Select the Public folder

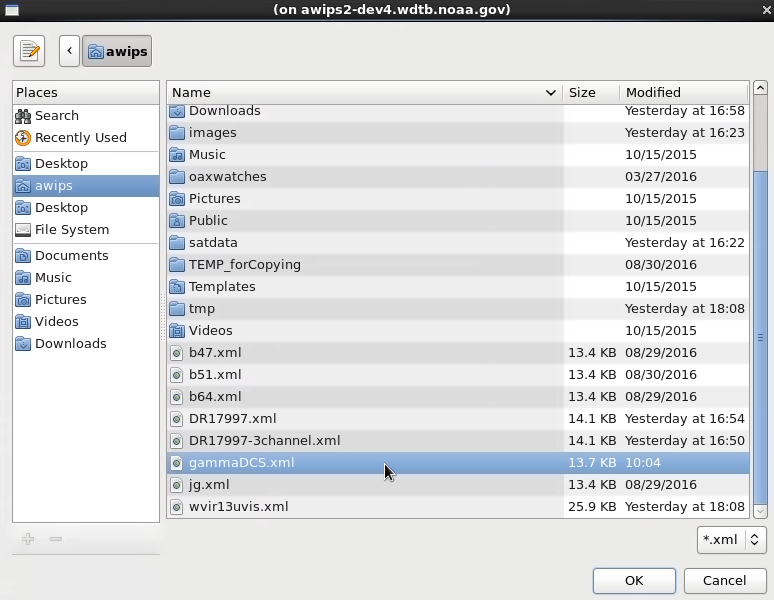coord(458,221)
